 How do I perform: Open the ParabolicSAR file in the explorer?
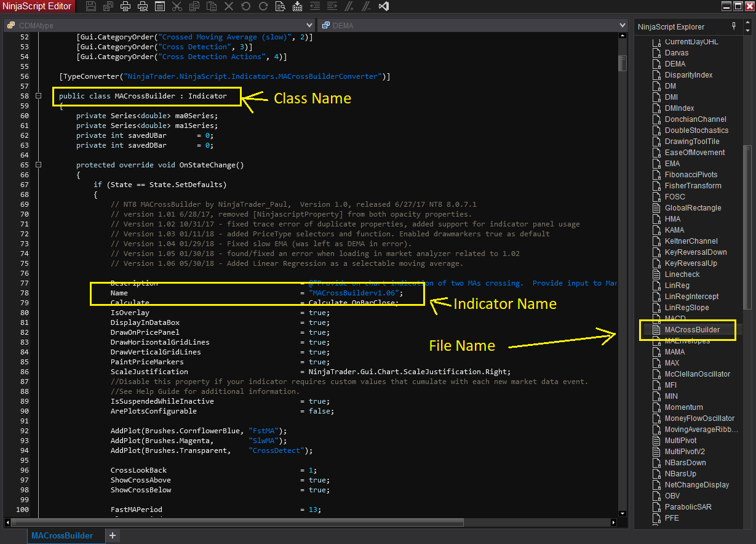(x=688, y=507)
